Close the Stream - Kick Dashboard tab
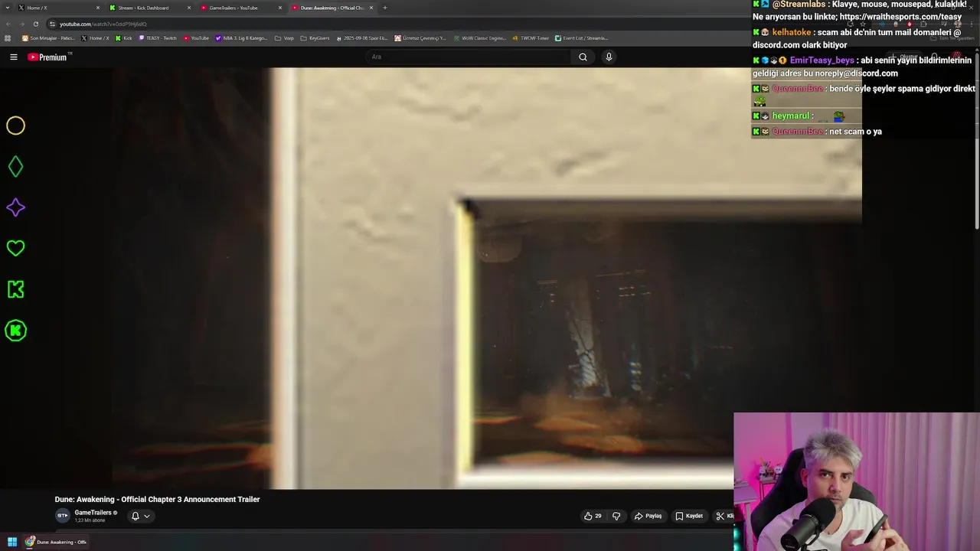This screenshot has height=551, width=980. tap(189, 8)
